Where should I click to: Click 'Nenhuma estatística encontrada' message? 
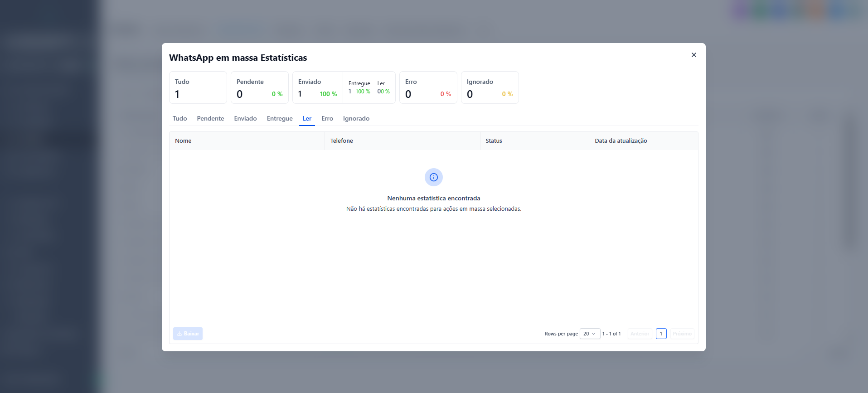434,198
